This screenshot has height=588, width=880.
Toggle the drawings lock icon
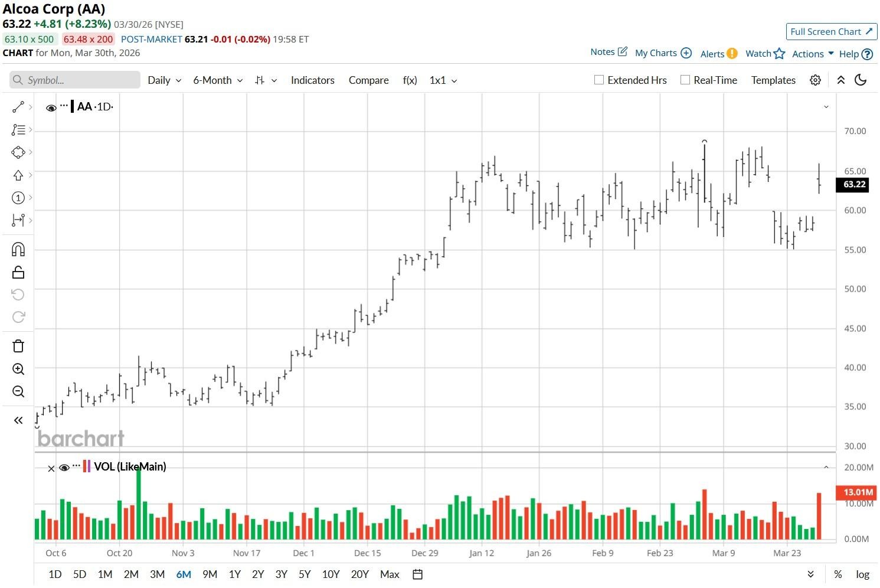point(18,272)
